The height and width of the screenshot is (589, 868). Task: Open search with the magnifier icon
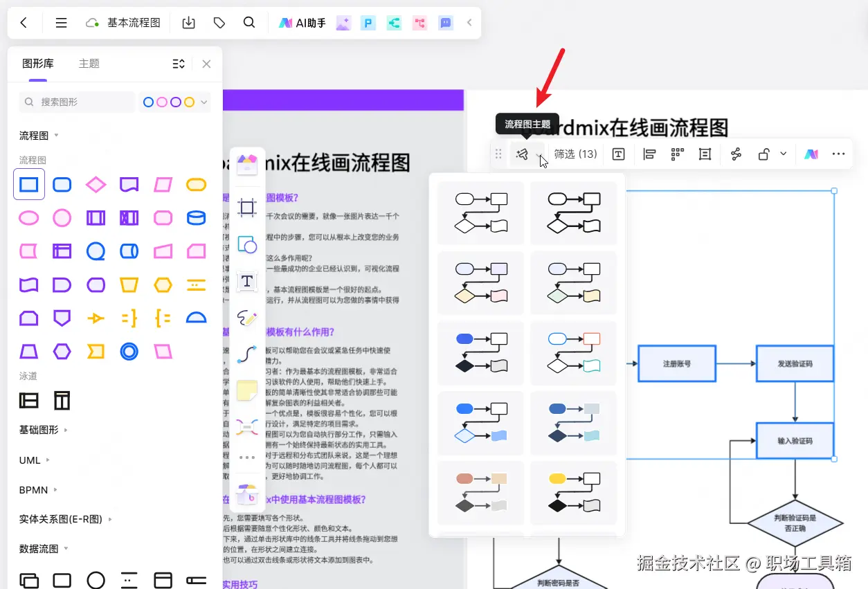coord(250,23)
